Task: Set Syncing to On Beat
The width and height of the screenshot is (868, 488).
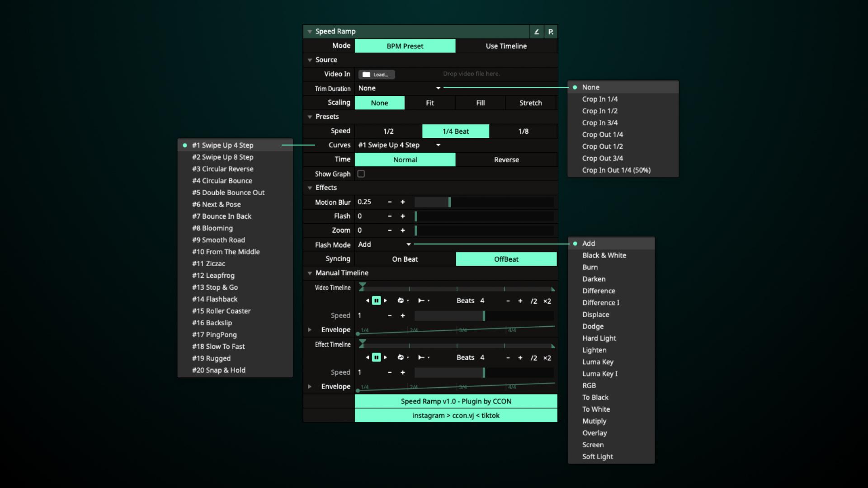Action: 405,259
